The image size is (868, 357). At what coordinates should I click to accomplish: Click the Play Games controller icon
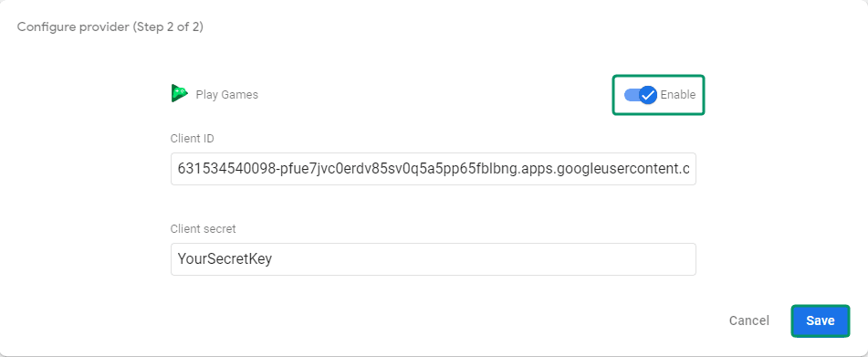tap(180, 93)
